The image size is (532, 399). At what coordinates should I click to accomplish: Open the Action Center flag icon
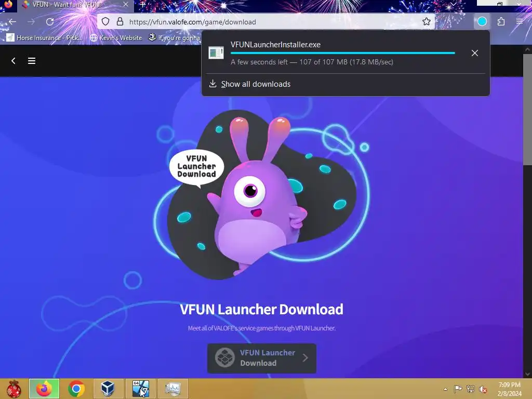click(x=458, y=389)
